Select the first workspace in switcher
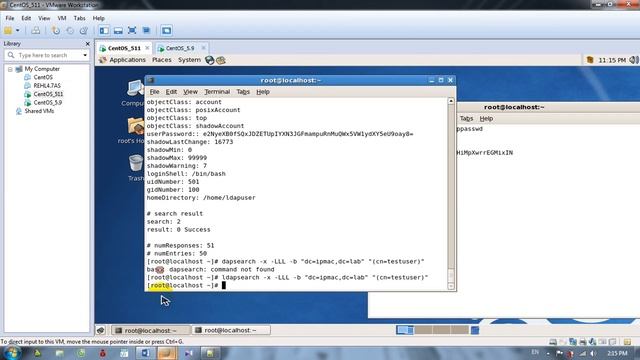 (405, 330)
